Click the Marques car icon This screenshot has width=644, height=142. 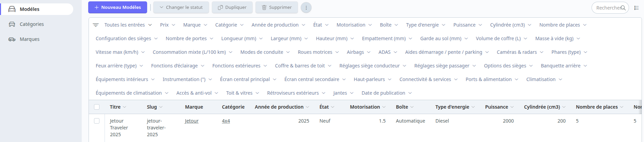(x=12, y=39)
